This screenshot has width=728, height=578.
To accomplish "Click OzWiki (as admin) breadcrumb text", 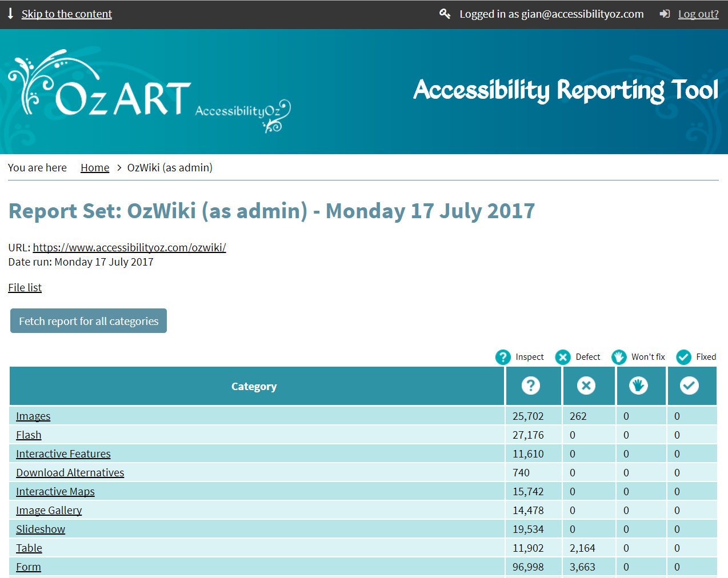I will click(170, 167).
